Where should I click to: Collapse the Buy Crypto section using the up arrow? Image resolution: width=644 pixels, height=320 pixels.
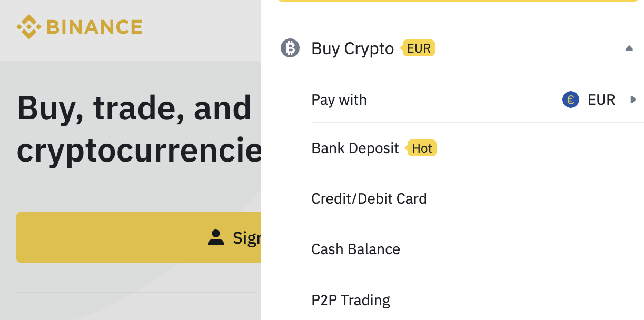[x=629, y=48]
